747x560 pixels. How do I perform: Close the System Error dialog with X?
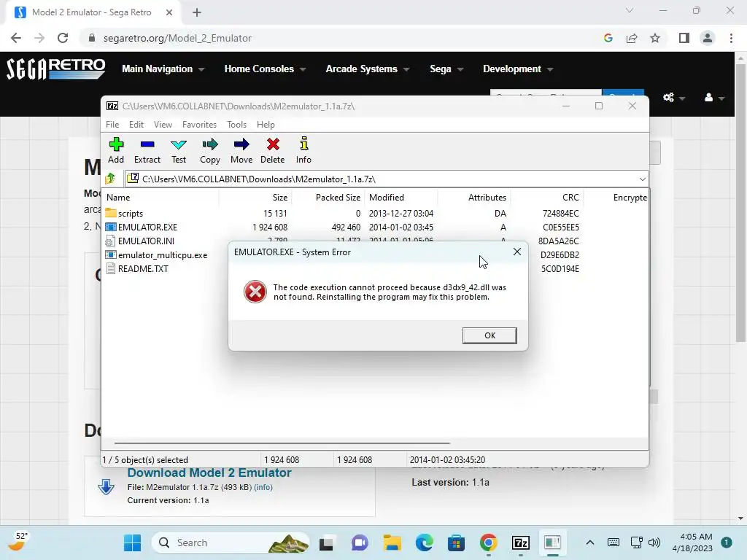517,252
